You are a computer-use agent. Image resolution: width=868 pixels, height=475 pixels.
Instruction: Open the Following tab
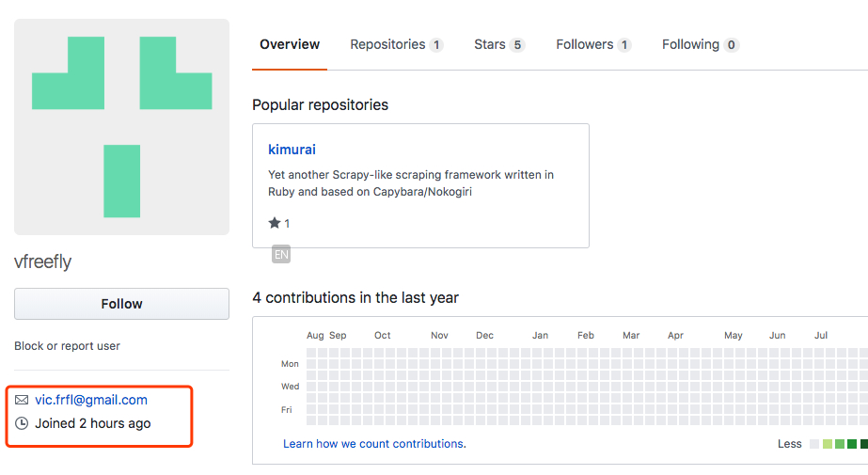[x=701, y=44]
